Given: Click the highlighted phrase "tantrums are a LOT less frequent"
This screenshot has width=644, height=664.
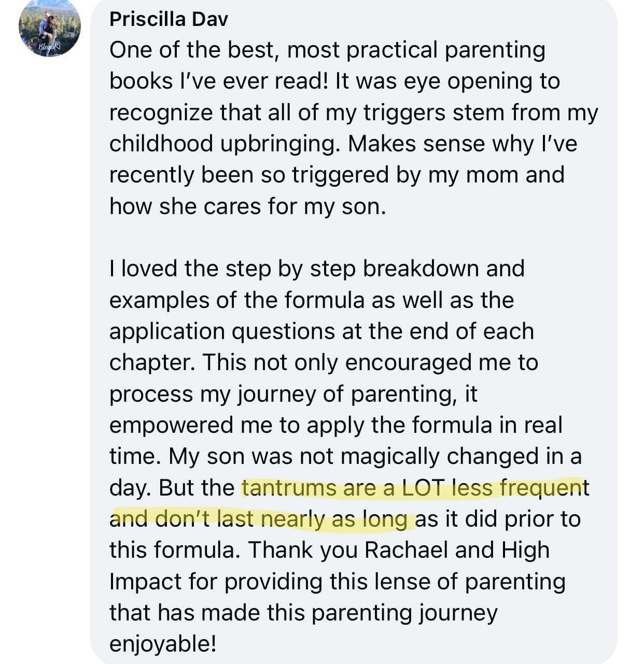Looking at the screenshot, I should coord(413,488).
